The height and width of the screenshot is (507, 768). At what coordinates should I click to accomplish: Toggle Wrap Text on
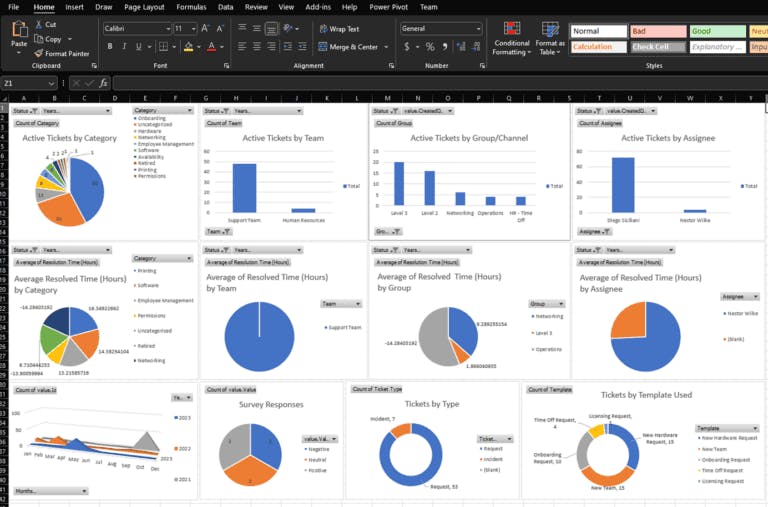[x=339, y=29]
